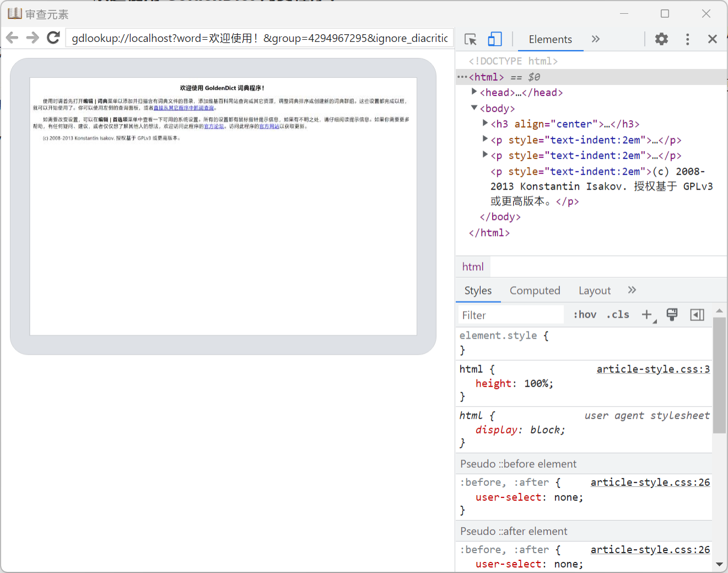Select the html breadcrumb item
The height and width of the screenshot is (573, 728).
[x=473, y=267]
